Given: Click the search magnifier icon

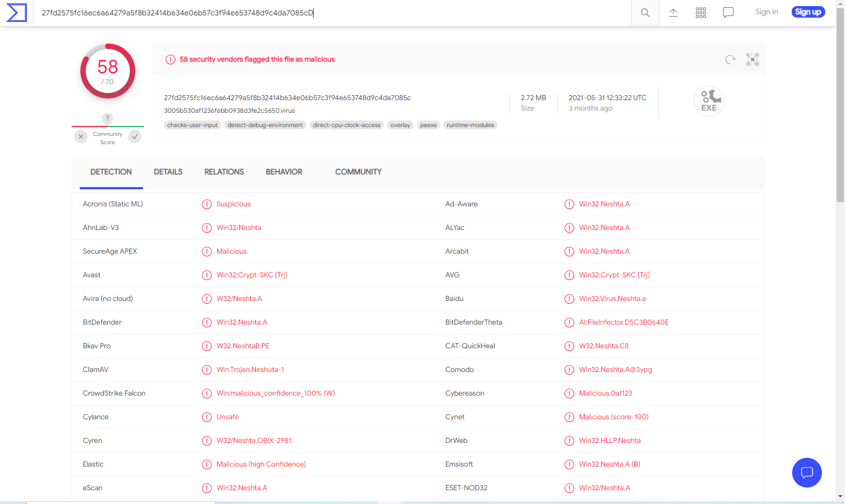Looking at the screenshot, I should [x=645, y=13].
